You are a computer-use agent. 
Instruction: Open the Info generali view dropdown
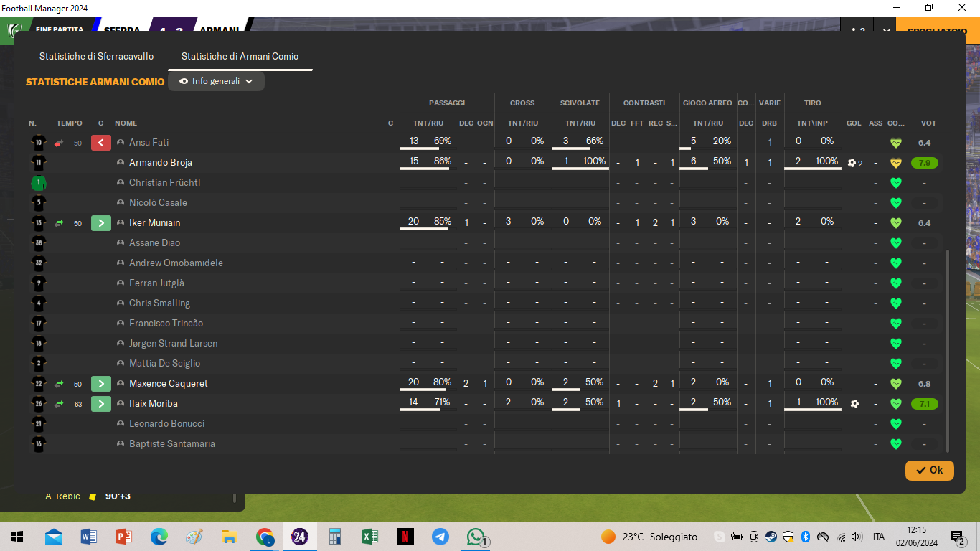[x=216, y=81]
